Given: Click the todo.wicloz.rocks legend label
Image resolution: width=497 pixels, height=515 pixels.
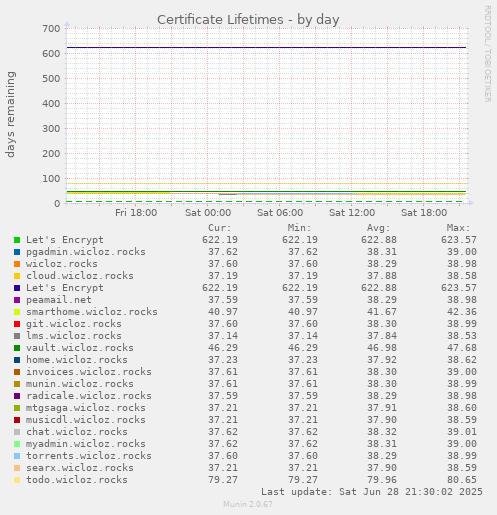Looking at the screenshot, I should 77,480.
